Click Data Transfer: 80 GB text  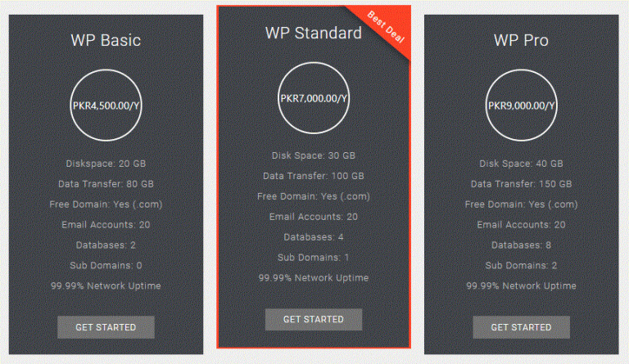tap(106, 184)
